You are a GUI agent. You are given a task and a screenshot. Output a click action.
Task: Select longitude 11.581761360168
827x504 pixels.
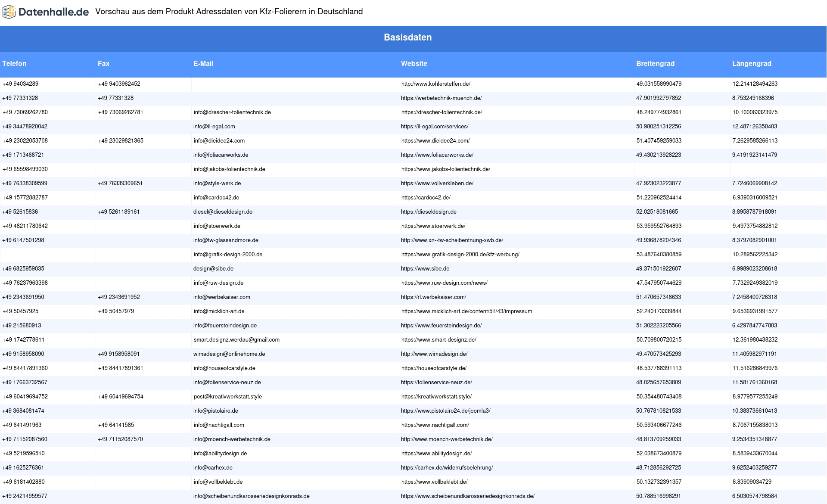click(755, 383)
